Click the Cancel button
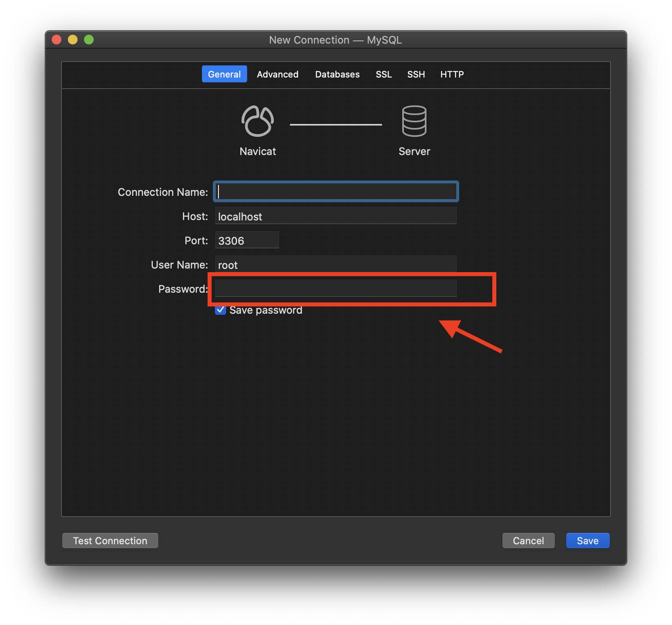Screen dimensions: 672x625 point(528,541)
